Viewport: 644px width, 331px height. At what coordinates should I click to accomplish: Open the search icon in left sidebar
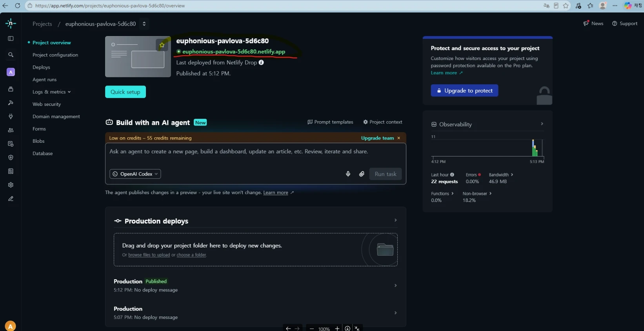coord(11,55)
